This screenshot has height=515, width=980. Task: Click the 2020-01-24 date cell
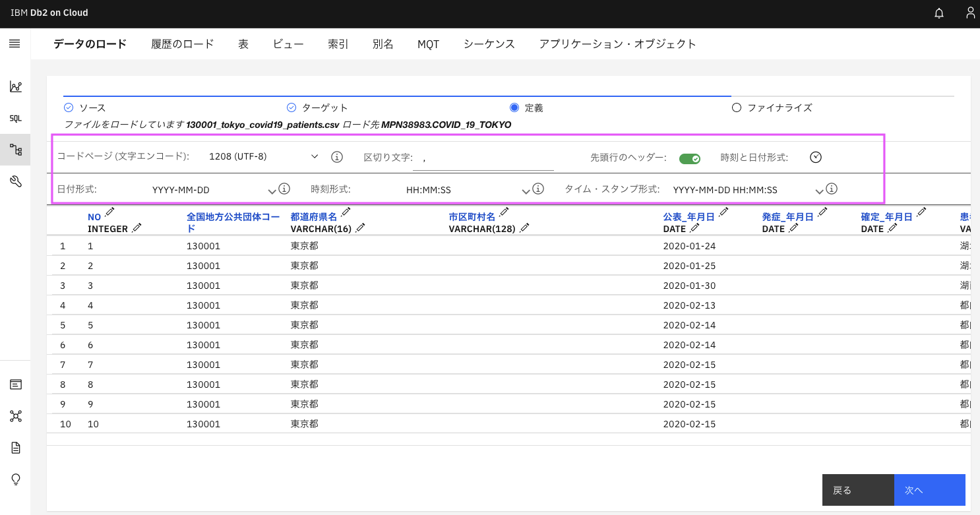(689, 246)
